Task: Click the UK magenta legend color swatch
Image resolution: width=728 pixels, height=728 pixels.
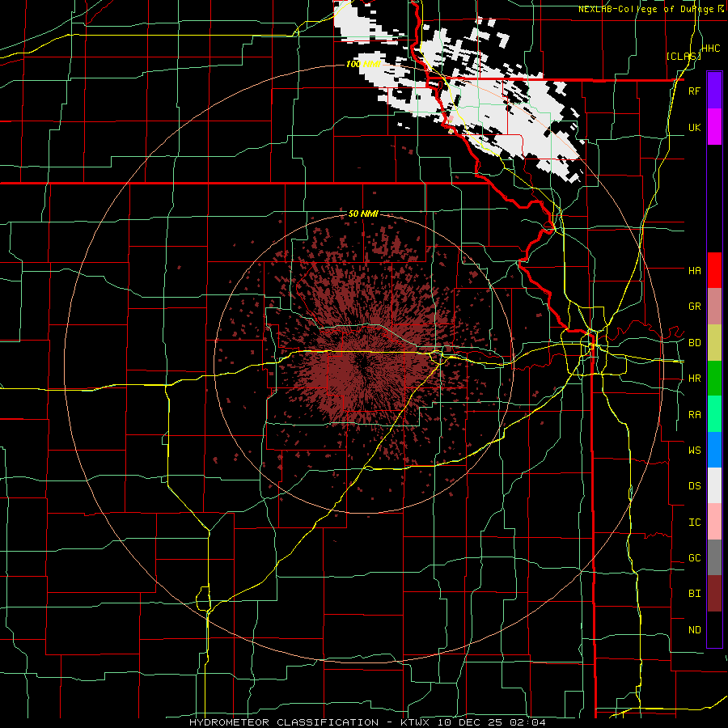Action: (714, 127)
